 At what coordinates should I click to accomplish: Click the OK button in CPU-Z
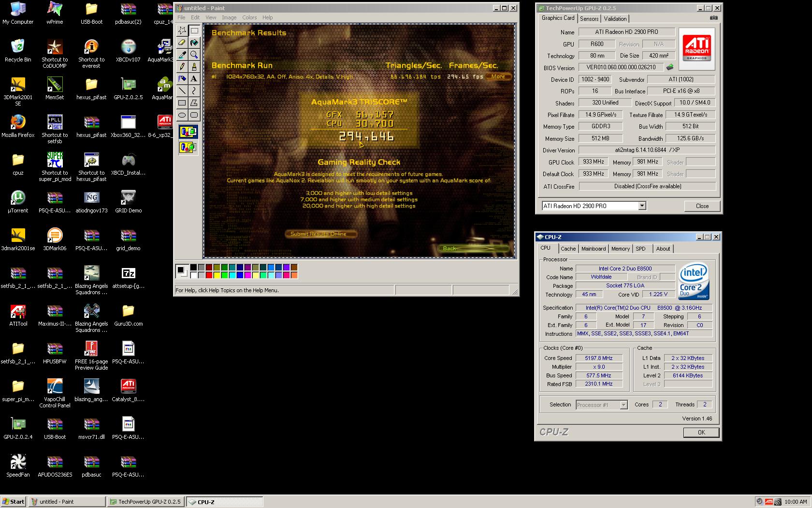click(x=701, y=433)
